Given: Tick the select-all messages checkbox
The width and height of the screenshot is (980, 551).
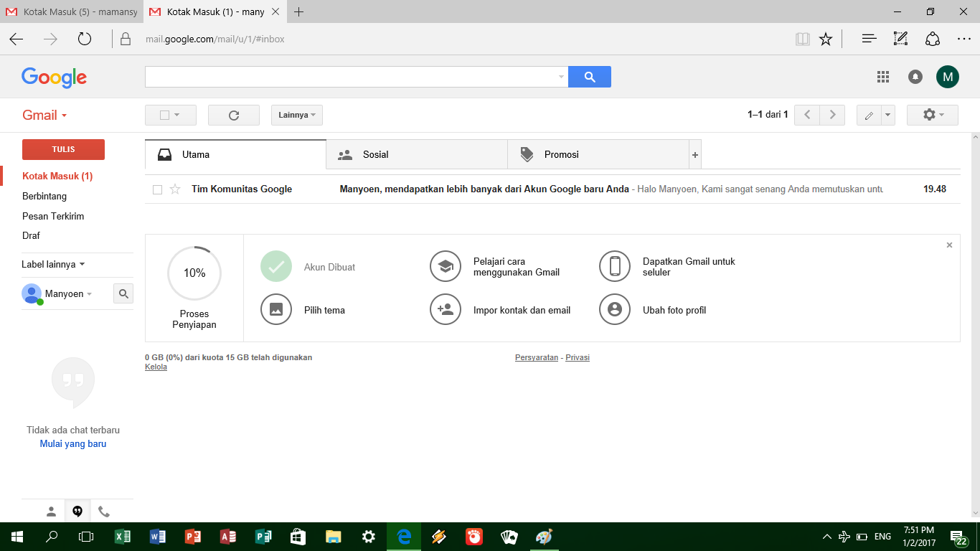Looking at the screenshot, I should click(166, 115).
